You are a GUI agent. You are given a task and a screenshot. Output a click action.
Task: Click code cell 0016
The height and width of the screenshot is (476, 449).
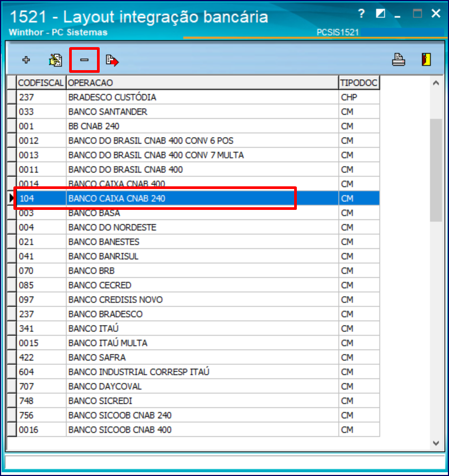(x=41, y=429)
